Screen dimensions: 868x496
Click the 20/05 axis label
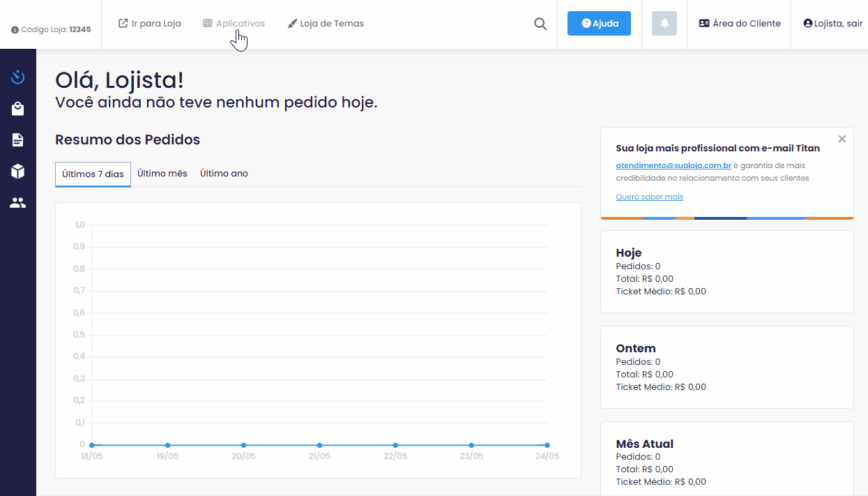tap(243, 456)
